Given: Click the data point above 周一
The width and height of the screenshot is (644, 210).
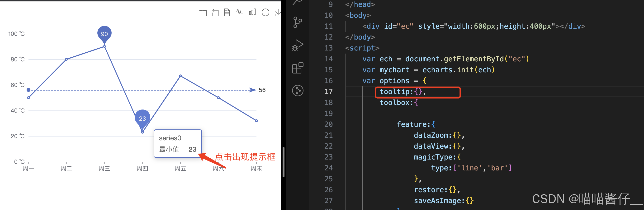Looking at the screenshot, I should [28, 98].
